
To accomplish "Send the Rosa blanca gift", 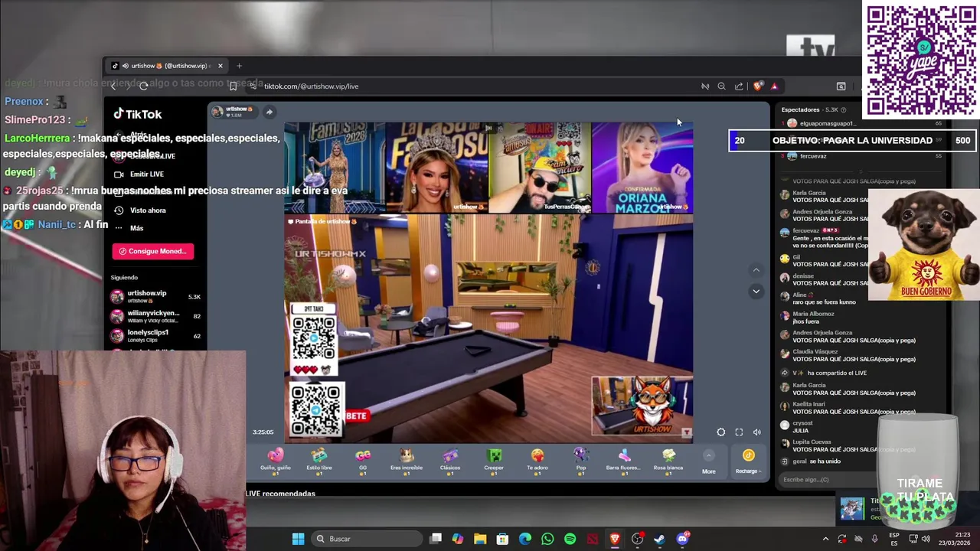I will (668, 461).
